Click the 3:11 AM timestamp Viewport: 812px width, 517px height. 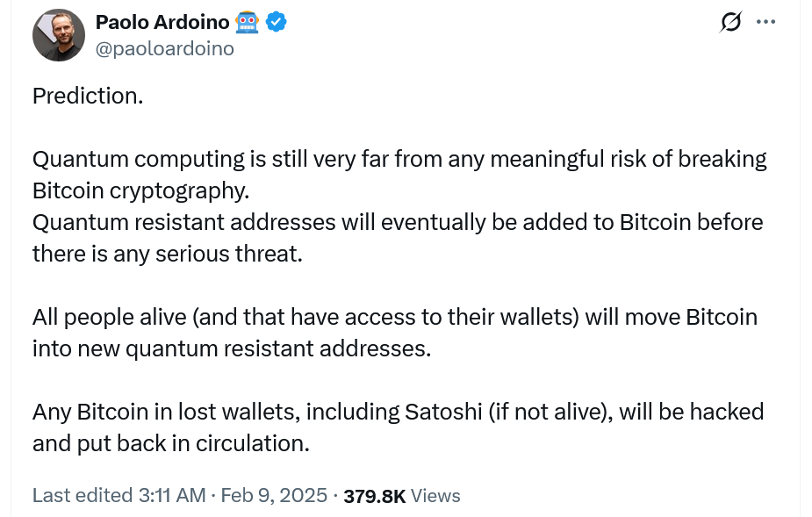pos(172,495)
